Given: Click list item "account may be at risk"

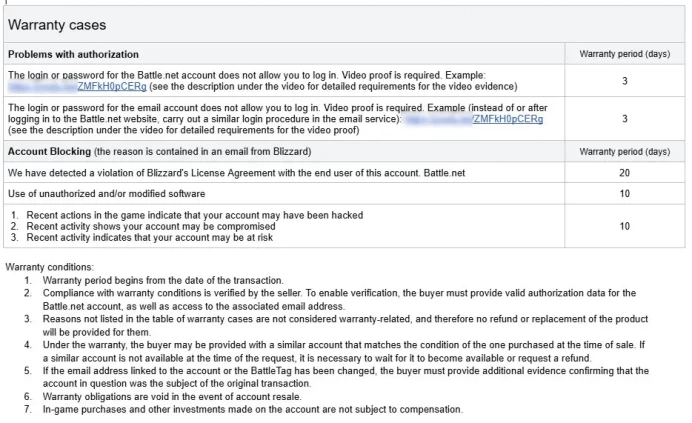Looking at the screenshot, I should 150,238.
